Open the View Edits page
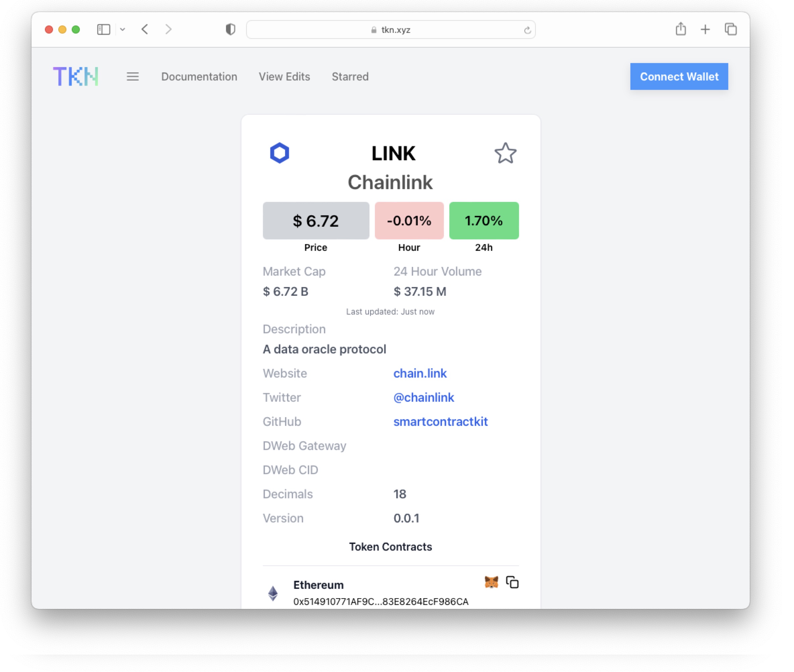Image resolution: width=794 pixels, height=672 pixels. pos(284,76)
